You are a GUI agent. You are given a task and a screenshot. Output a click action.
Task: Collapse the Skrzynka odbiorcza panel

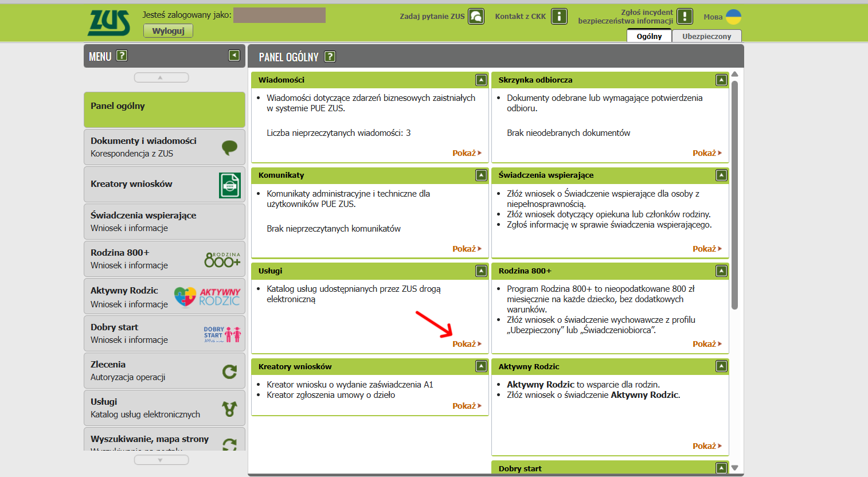(x=721, y=80)
